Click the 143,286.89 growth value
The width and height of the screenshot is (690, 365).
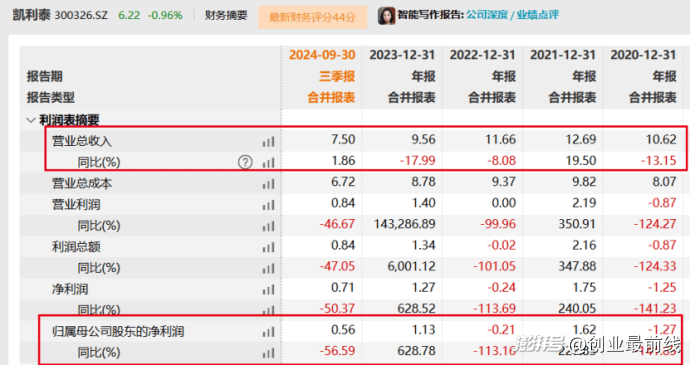(405, 224)
